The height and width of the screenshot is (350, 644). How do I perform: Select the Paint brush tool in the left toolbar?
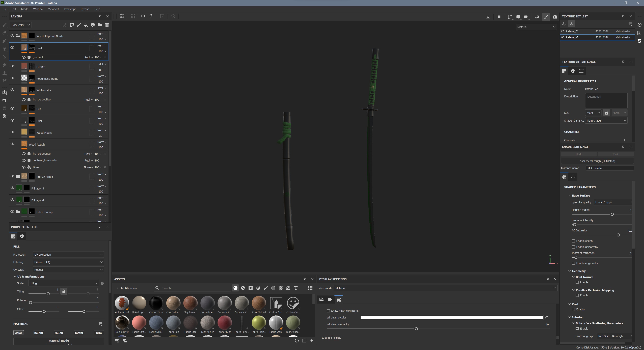(5, 25)
